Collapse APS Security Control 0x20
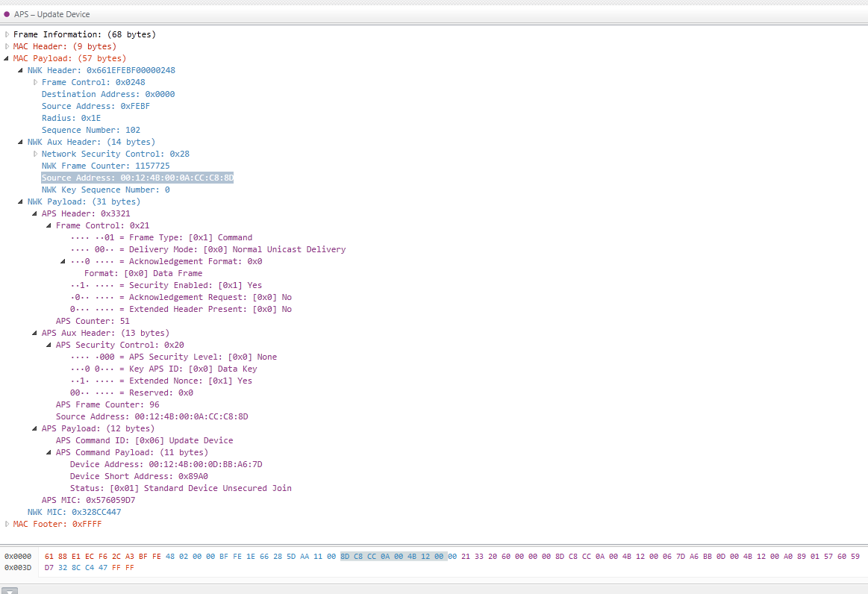This screenshot has height=594, width=868. (x=49, y=345)
